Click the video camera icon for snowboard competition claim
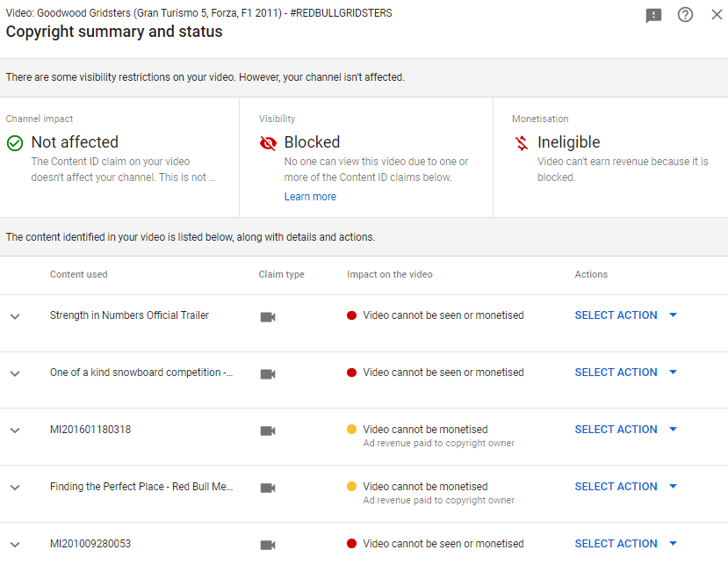This screenshot has width=728, height=579. tap(268, 374)
